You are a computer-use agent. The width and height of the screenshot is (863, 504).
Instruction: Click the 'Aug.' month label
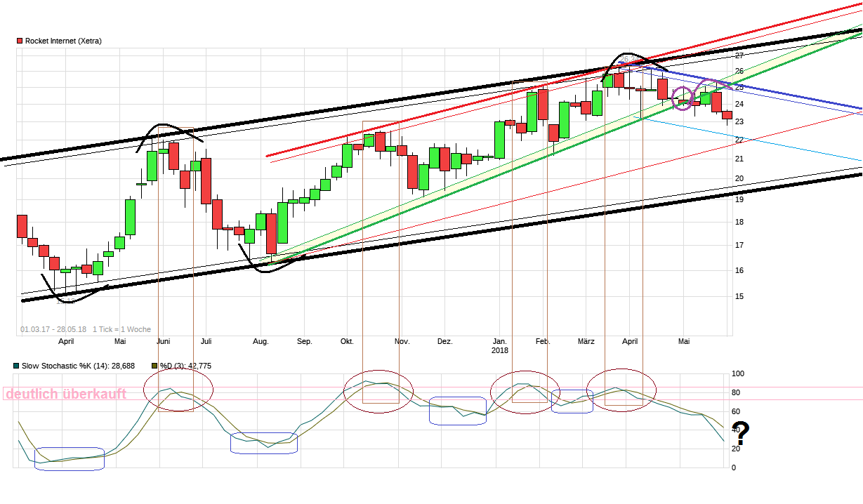coord(261,342)
